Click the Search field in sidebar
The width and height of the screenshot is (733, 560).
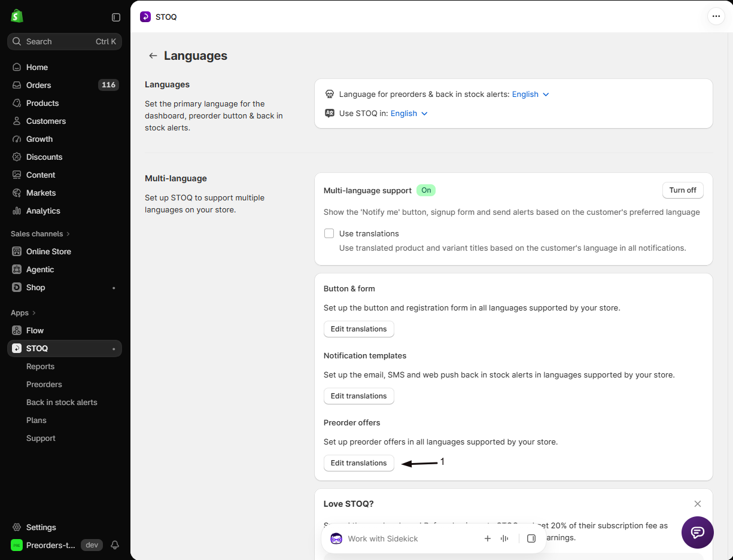(x=65, y=41)
